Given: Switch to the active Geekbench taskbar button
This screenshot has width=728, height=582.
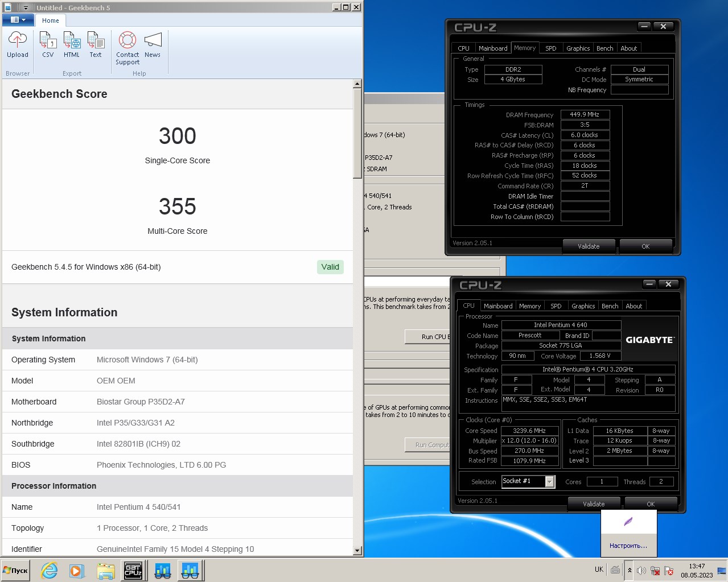Looking at the screenshot, I should coord(190,571).
